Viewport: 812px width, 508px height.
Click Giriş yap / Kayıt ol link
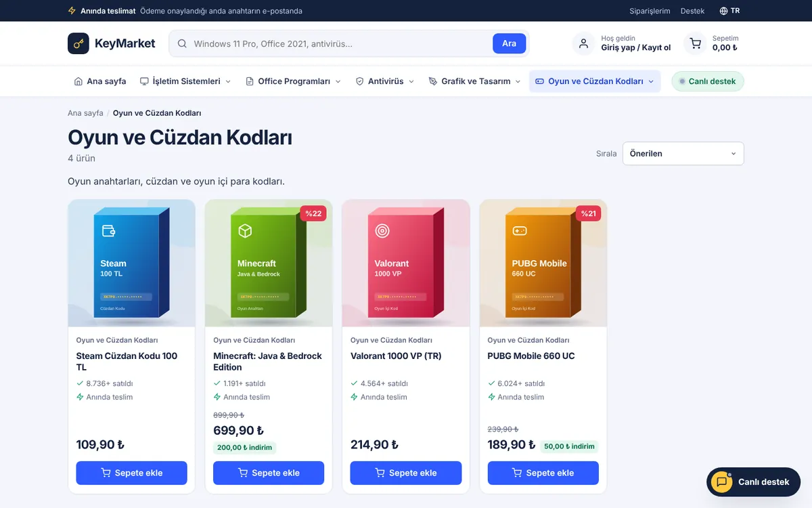[636, 48]
